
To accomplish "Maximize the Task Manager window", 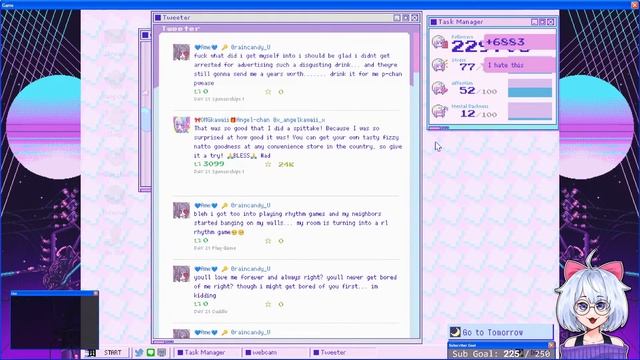I will [542, 22].
